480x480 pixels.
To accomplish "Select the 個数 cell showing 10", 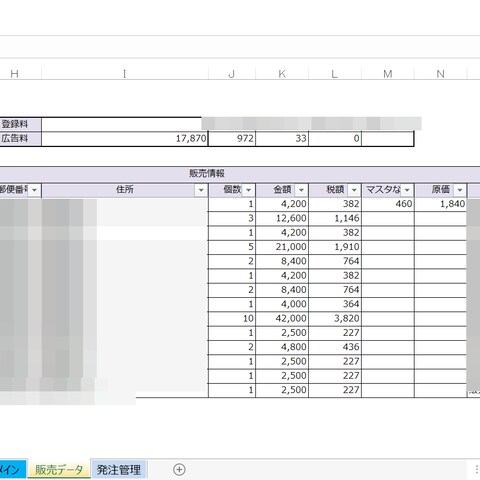I will click(x=232, y=319).
